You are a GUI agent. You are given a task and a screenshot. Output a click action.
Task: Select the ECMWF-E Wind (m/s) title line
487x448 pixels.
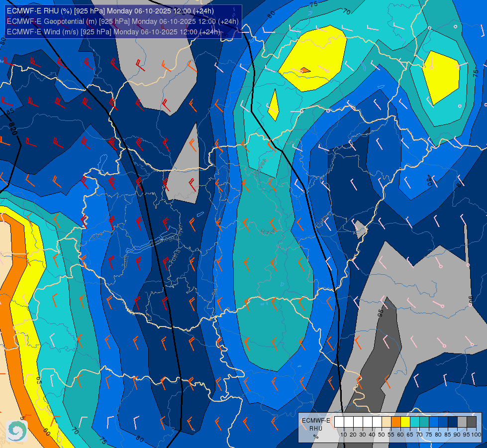pyautogui.click(x=113, y=32)
